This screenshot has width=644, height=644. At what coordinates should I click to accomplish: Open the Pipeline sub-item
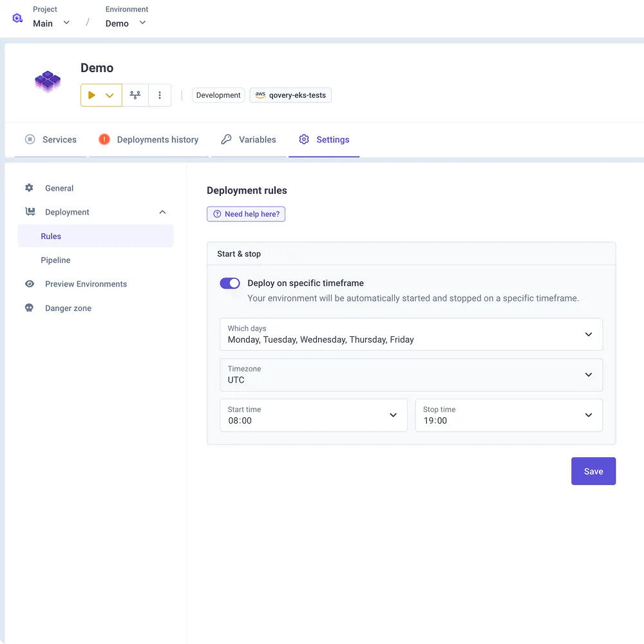[96, 260]
